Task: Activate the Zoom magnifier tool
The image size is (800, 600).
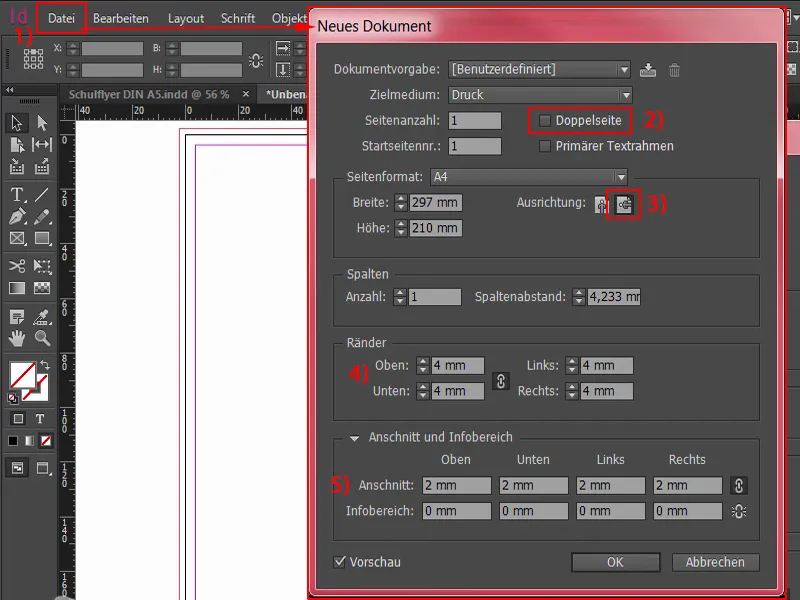Action: tap(42, 338)
